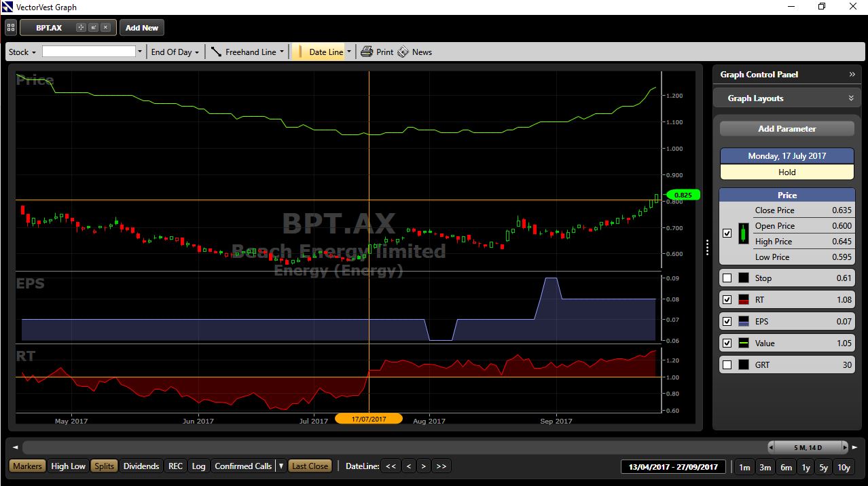This screenshot has width=868, height=486.
Task: Select the 5y time range
Action: [x=824, y=467]
